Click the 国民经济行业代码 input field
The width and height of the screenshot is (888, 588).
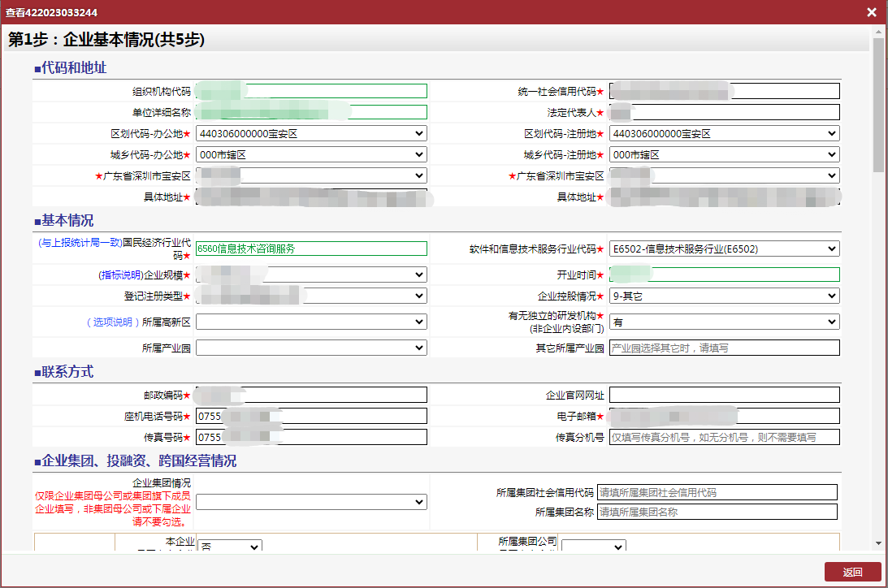click(x=311, y=249)
